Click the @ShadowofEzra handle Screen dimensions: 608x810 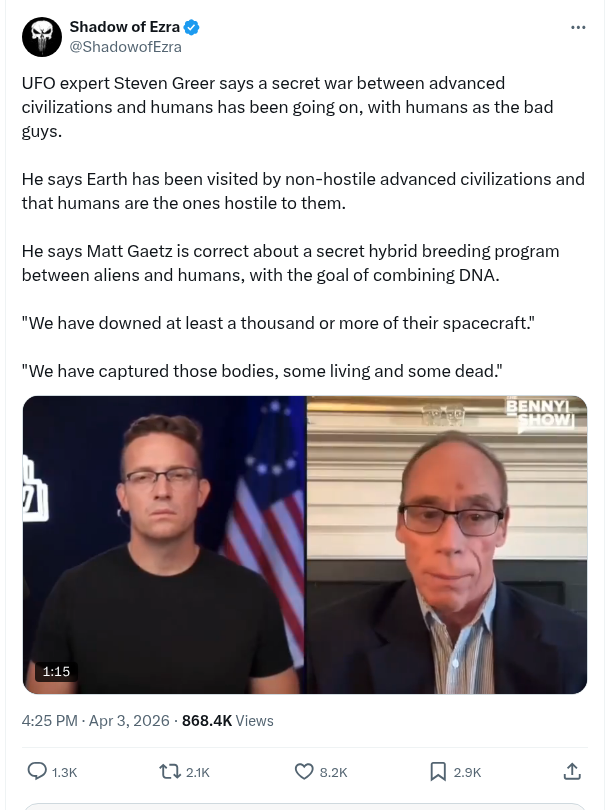point(126,47)
